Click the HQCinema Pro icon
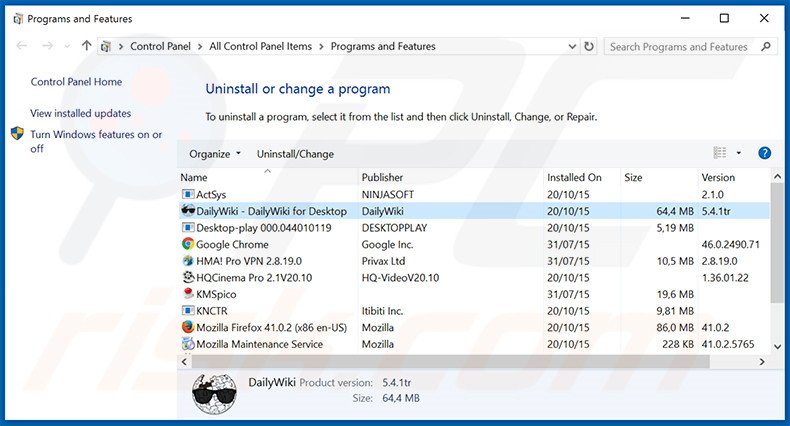The height and width of the screenshot is (426, 790). 188,277
